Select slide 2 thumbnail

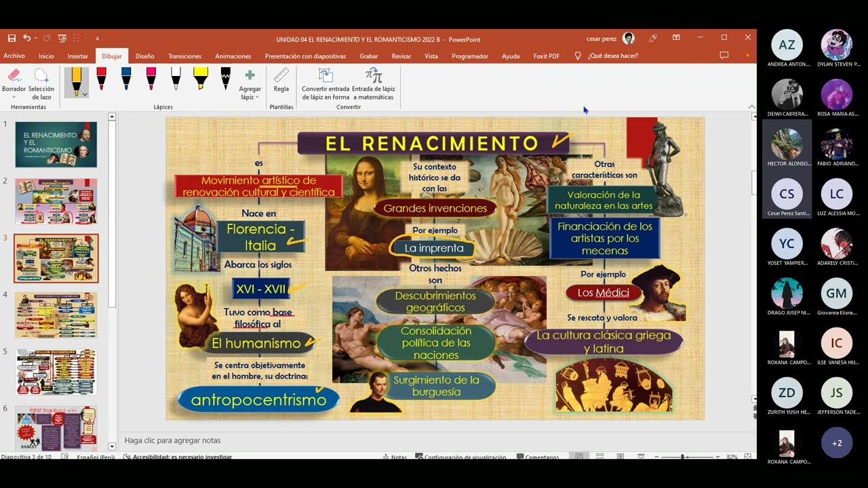[x=56, y=201]
